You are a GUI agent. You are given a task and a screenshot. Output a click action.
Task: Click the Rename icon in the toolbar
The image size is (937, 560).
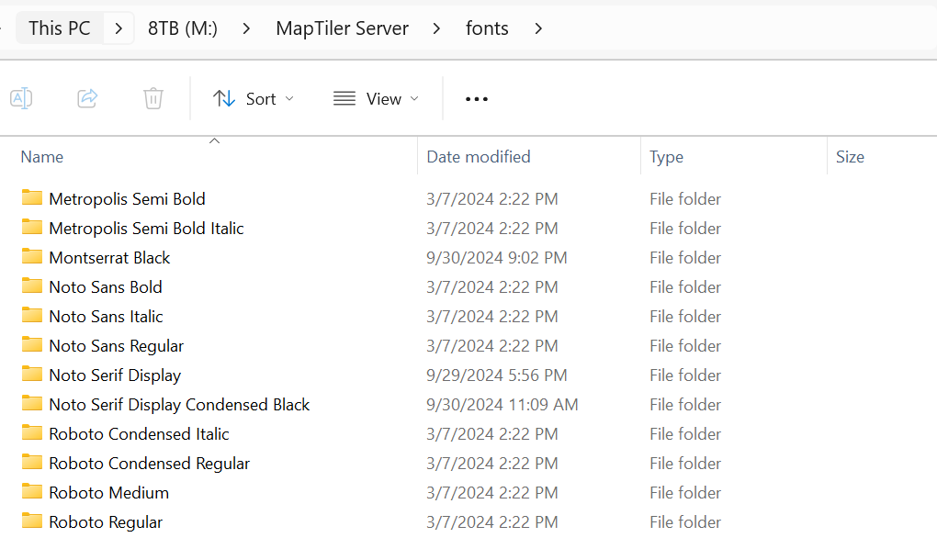click(x=21, y=98)
